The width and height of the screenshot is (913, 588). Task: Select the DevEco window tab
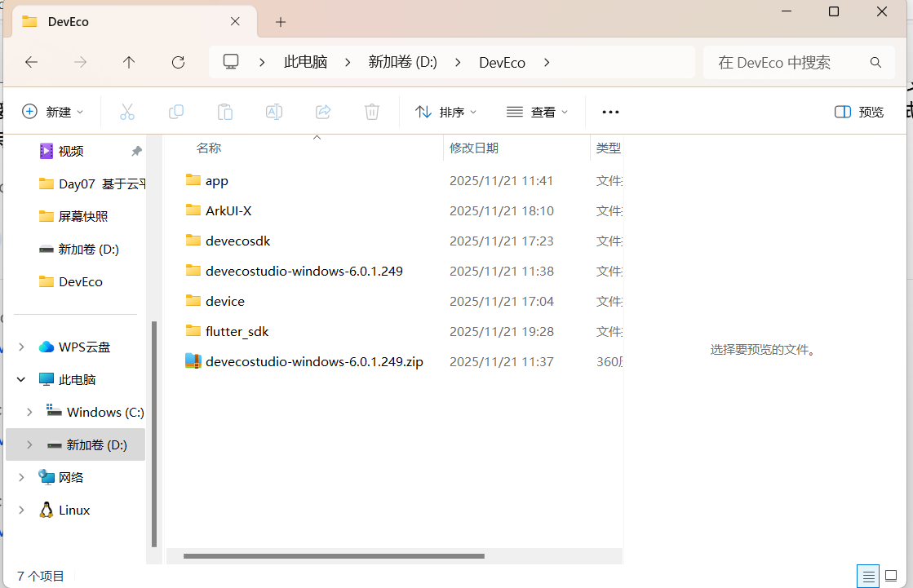pos(135,21)
